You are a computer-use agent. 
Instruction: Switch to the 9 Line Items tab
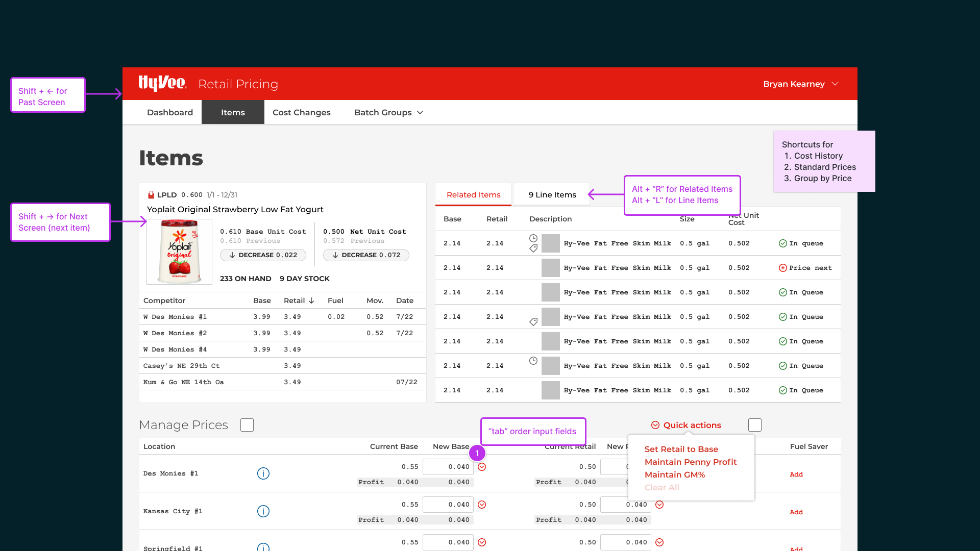[x=552, y=195]
